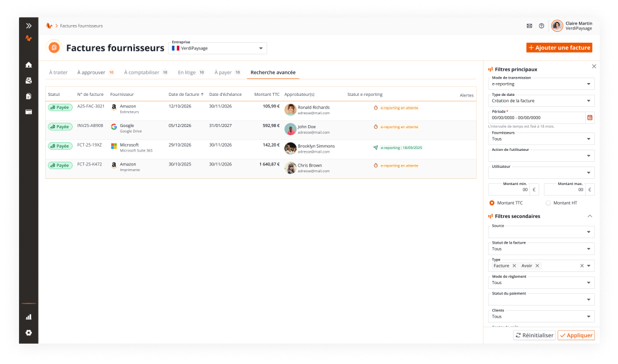
Task: Click the home icon in sidebar
Action: pyautogui.click(x=29, y=65)
